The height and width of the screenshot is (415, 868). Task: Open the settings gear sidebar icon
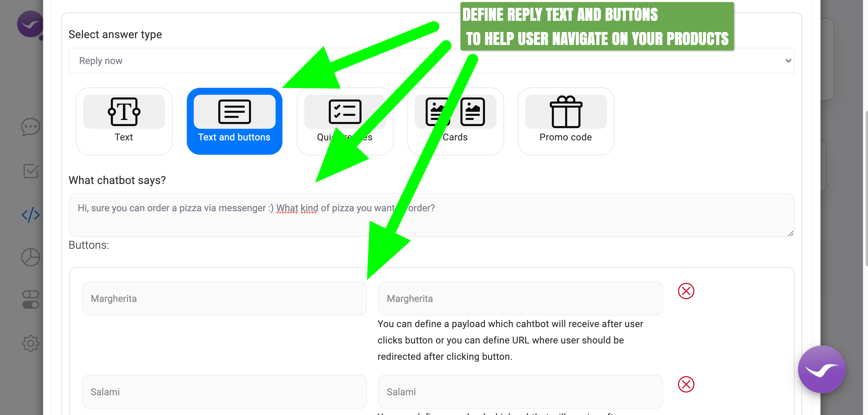pos(31,343)
